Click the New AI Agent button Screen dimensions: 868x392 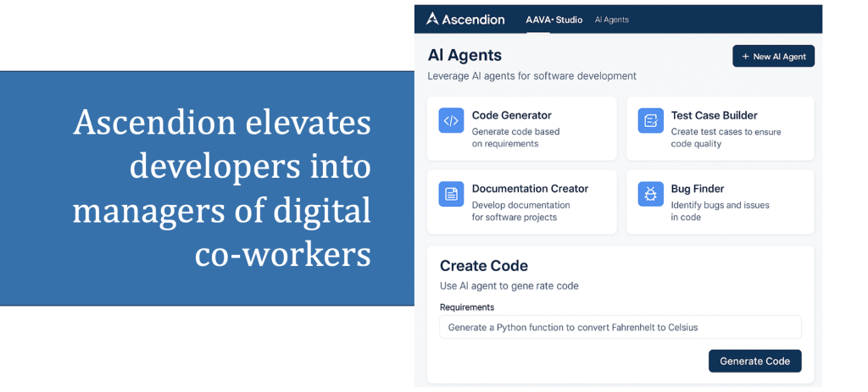pyautogui.click(x=773, y=56)
